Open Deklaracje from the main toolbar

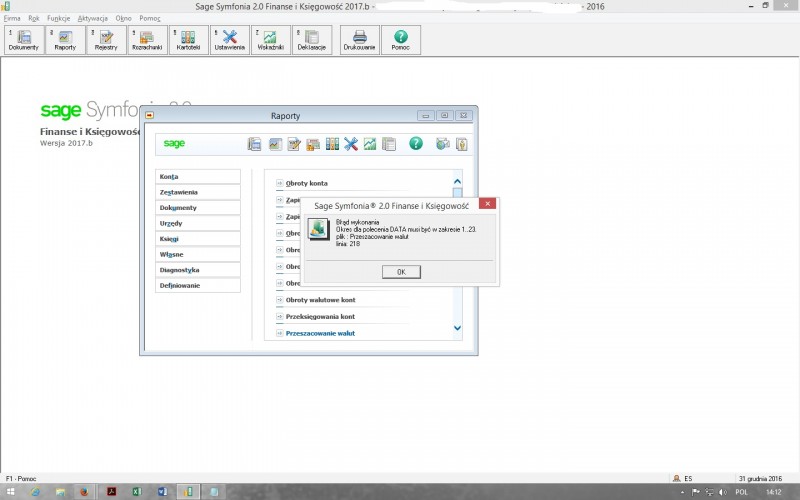312,40
